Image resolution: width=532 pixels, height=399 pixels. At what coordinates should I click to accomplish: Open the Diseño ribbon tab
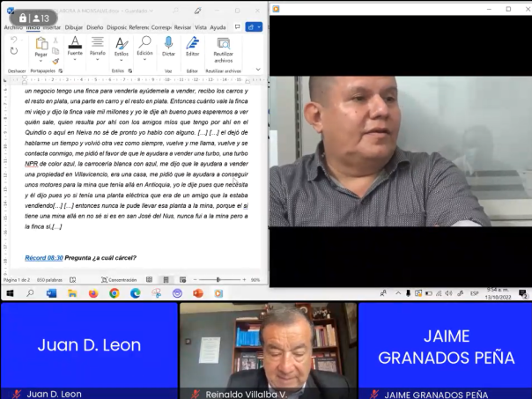(x=94, y=27)
